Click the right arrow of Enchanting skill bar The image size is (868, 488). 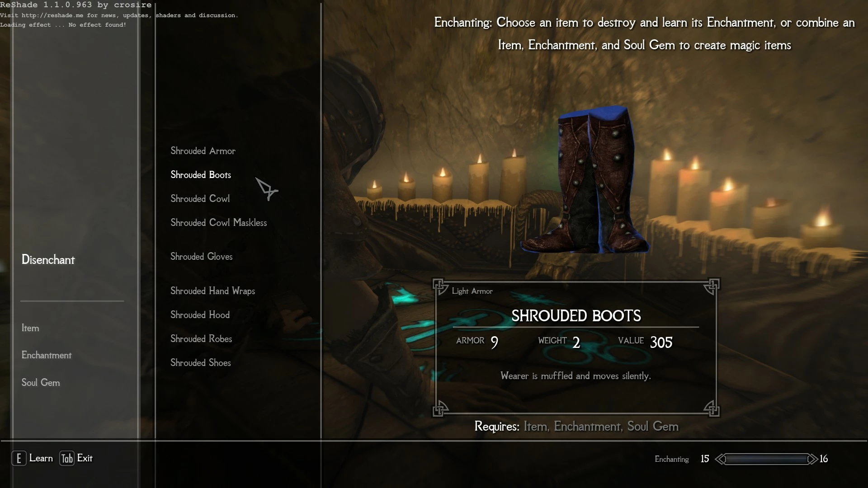pos(812,459)
